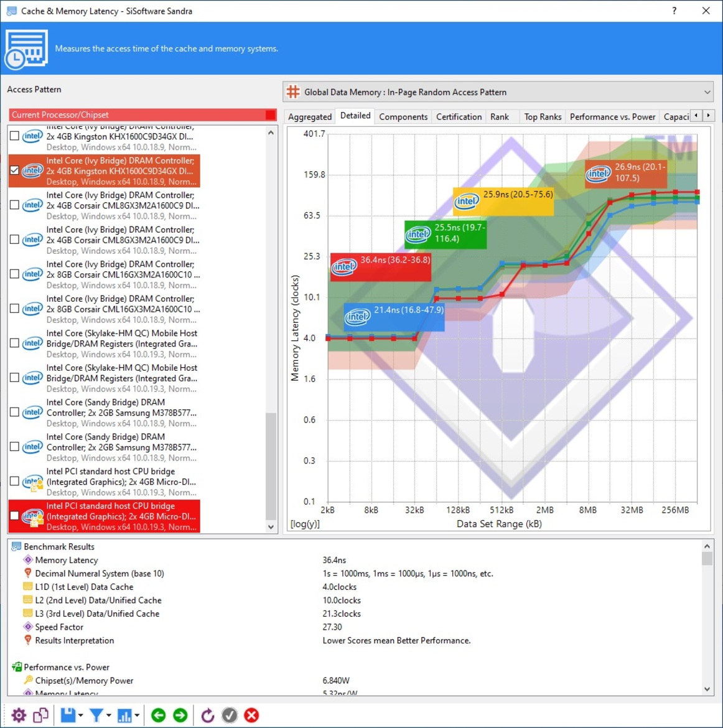723x728 pixels.
Task: Switch to the Aggregated tab
Action: click(x=310, y=116)
